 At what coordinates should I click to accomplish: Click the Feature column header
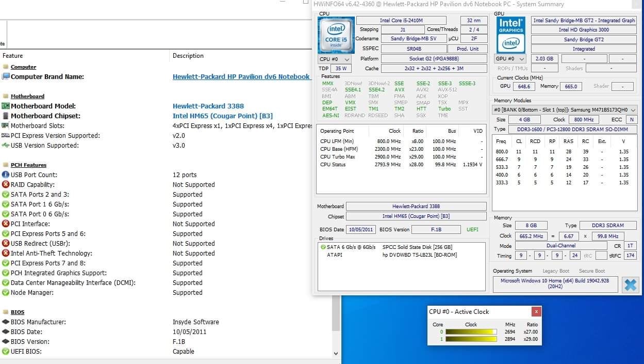pos(13,56)
